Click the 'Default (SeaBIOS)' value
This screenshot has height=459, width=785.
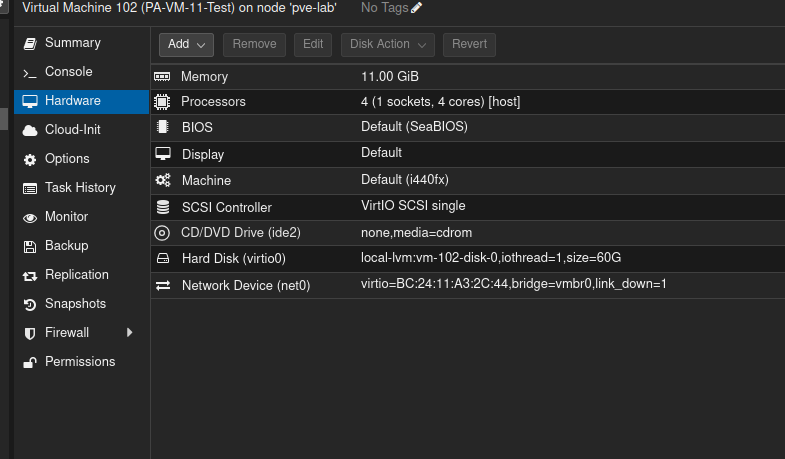coord(415,127)
